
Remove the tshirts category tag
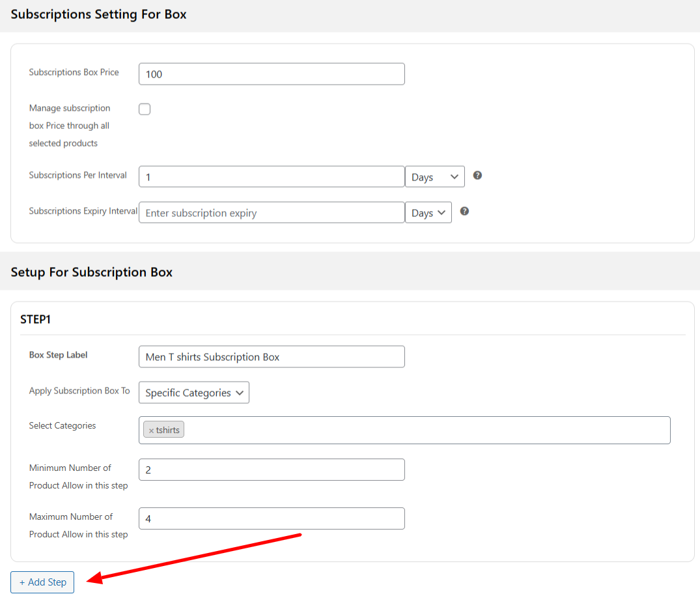click(x=151, y=431)
